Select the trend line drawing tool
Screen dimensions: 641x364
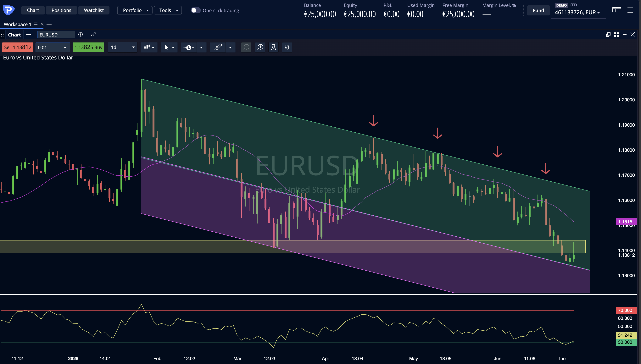click(x=218, y=47)
